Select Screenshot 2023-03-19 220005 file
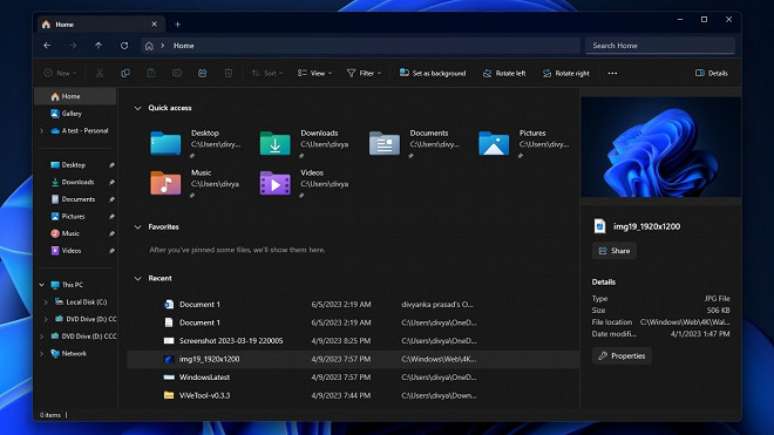Screen dimensions: 774x435 [x=353, y=341]
